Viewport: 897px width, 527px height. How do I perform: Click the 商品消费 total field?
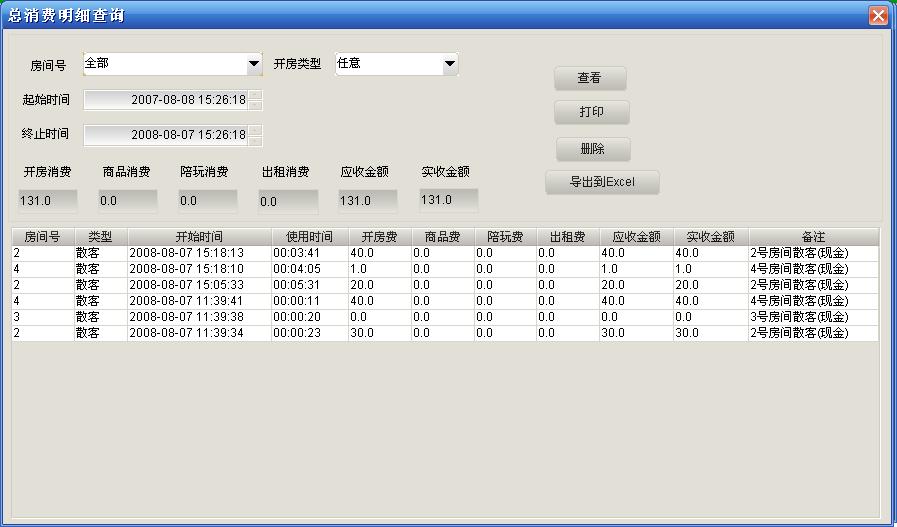coord(128,201)
